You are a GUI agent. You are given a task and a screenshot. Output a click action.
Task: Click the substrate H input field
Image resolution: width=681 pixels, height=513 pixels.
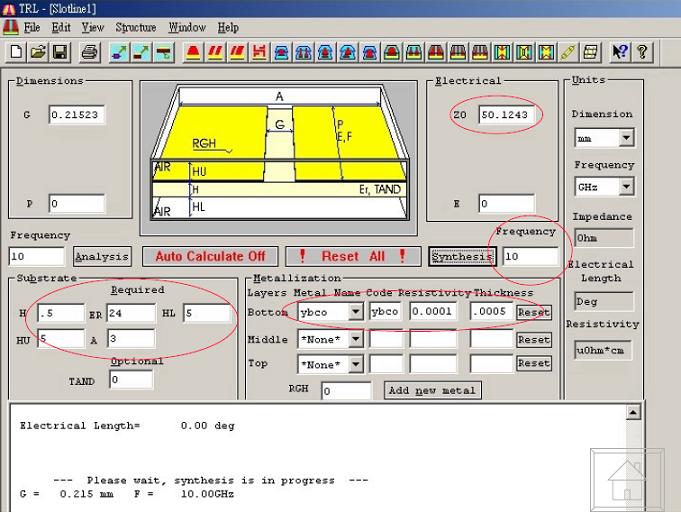pyautogui.click(x=61, y=313)
